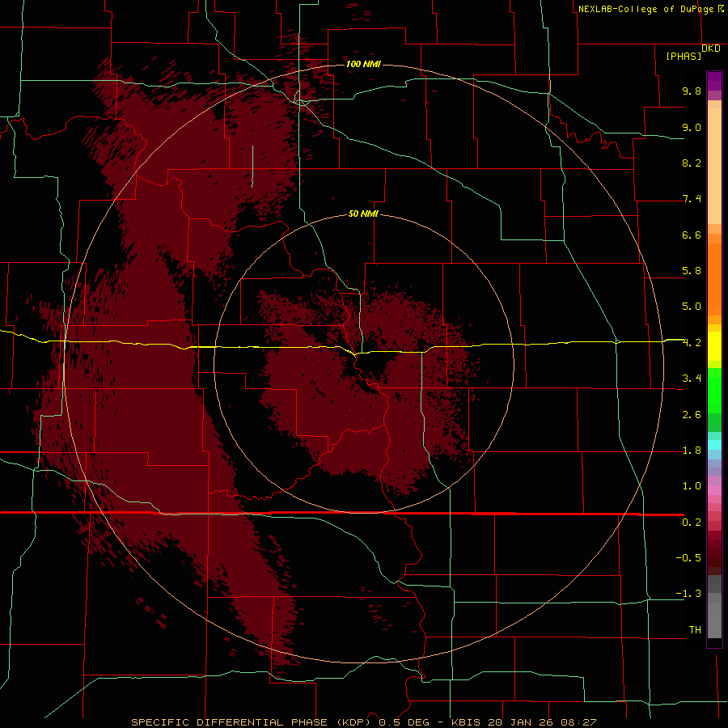Pick the light peach segment of the color bar
This screenshot has height=728, width=728.
point(714,166)
